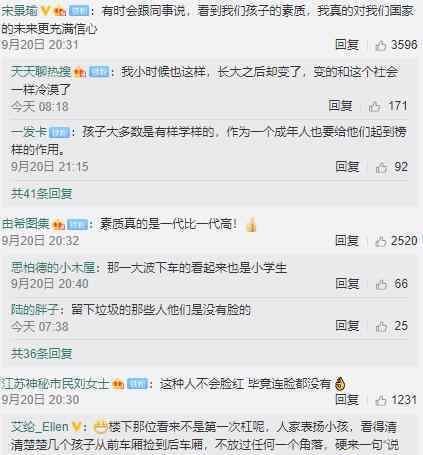Expand 共36条回复 replies
The image size is (423, 455).
pos(42,353)
